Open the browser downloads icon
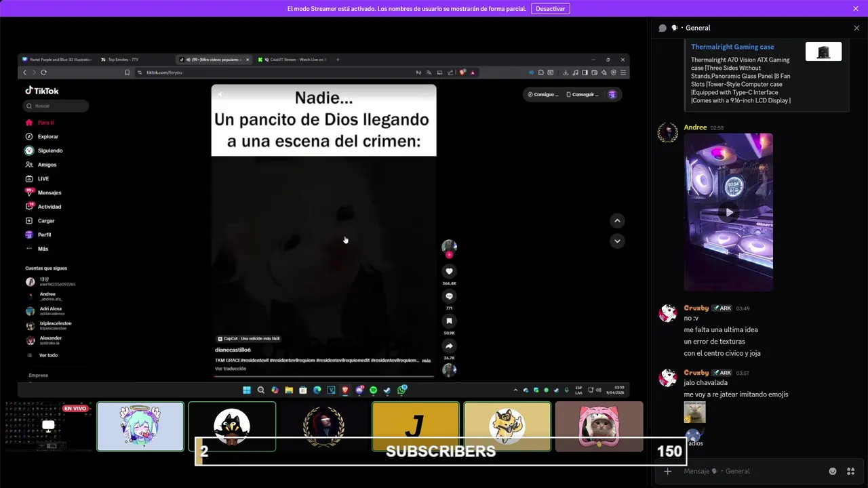Screen dimensions: 868x488 point(566,73)
